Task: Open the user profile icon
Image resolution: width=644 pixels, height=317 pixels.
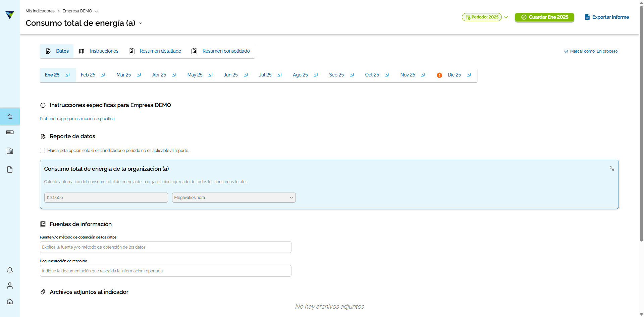Action: tap(10, 285)
